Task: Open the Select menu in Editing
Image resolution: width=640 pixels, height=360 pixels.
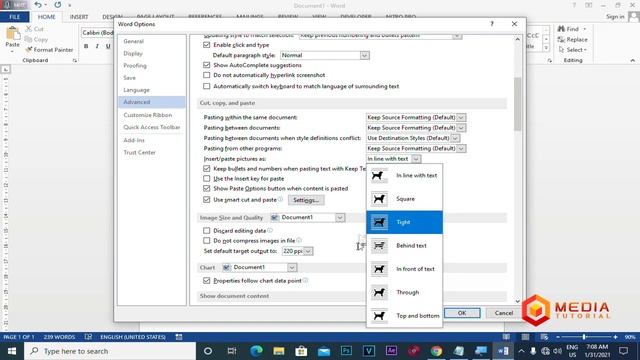Action: [x=573, y=50]
